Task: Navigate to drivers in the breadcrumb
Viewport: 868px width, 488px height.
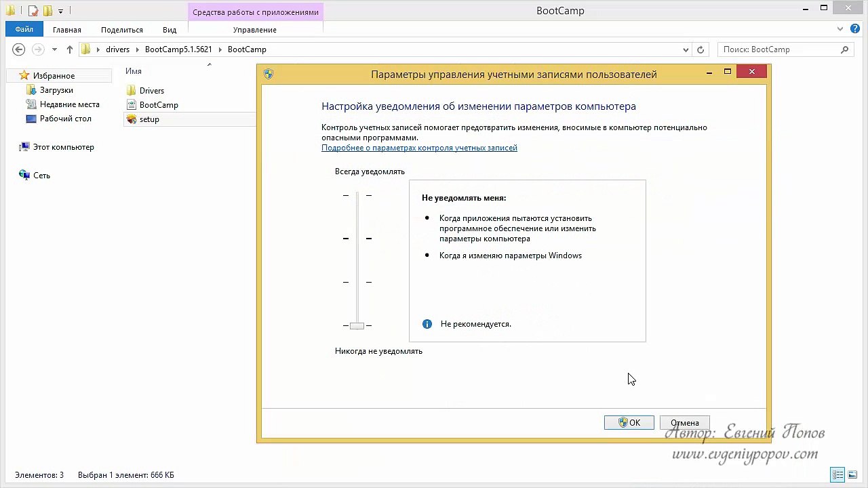Action: (117, 49)
